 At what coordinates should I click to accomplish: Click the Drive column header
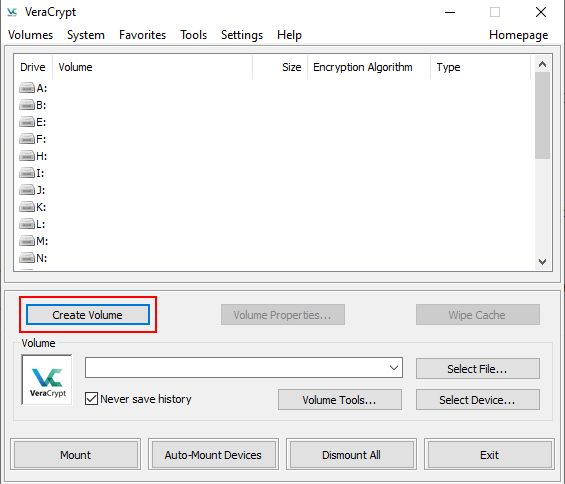click(33, 67)
